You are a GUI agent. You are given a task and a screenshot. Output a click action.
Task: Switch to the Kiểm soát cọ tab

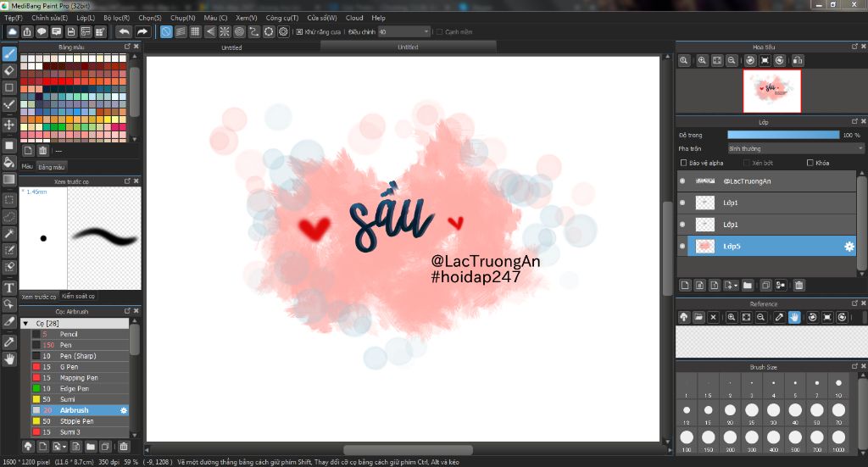[x=78, y=296]
